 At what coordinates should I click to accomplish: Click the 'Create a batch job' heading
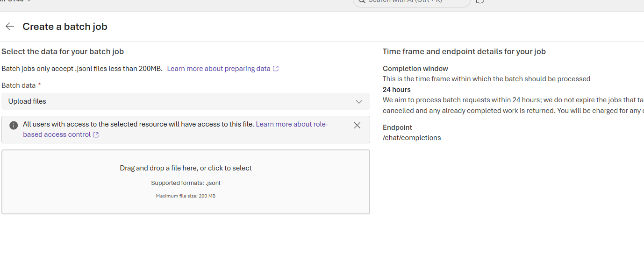point(65,27)
